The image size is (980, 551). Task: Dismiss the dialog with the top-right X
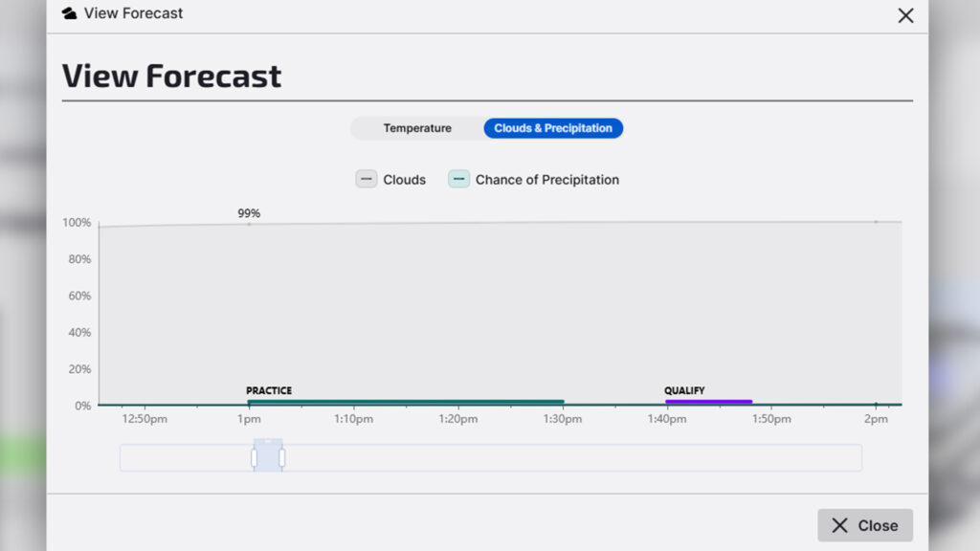pyautogui.click(x=905, y=15)
